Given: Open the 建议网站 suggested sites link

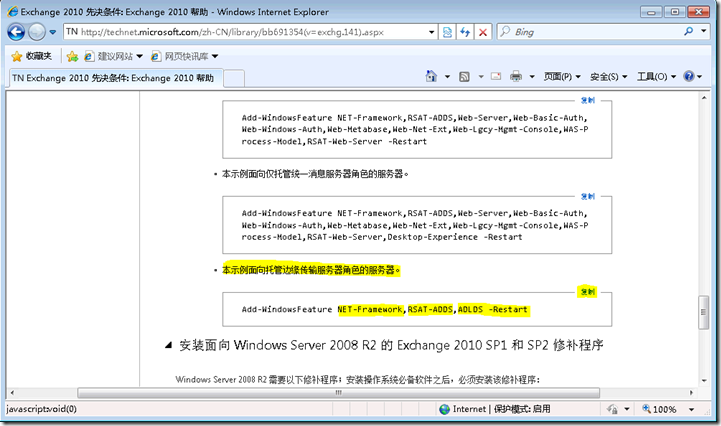Looking at the screenshot, I should 114,56.
